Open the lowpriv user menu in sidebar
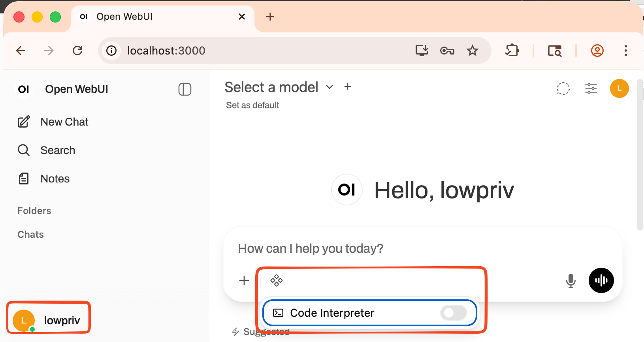 pos(49,320)
